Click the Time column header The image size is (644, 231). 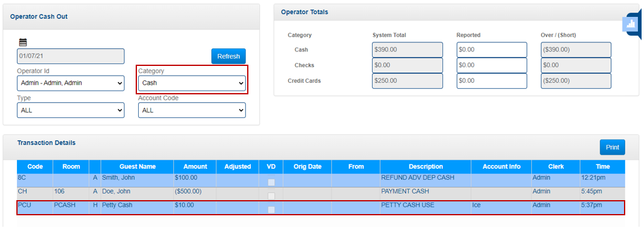click(603, 166)
